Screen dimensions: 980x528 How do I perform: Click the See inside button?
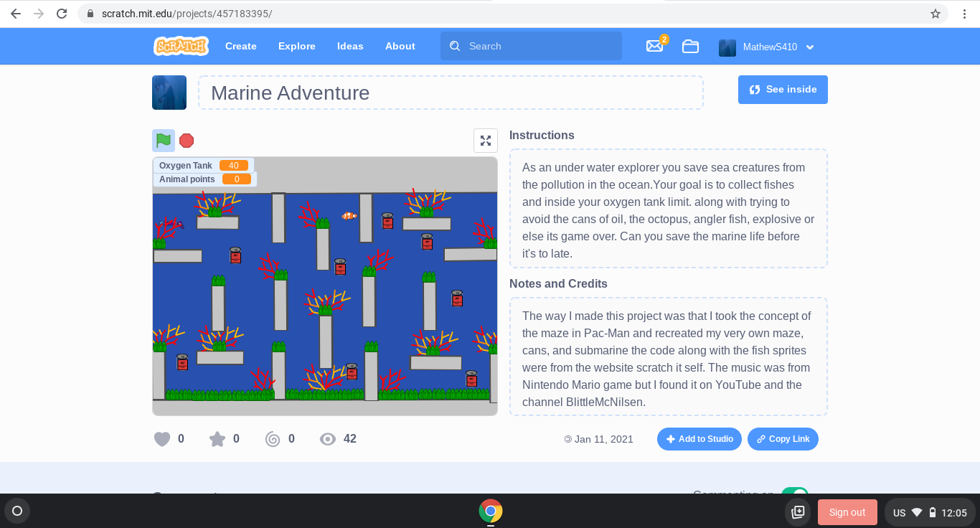(783, 90)
